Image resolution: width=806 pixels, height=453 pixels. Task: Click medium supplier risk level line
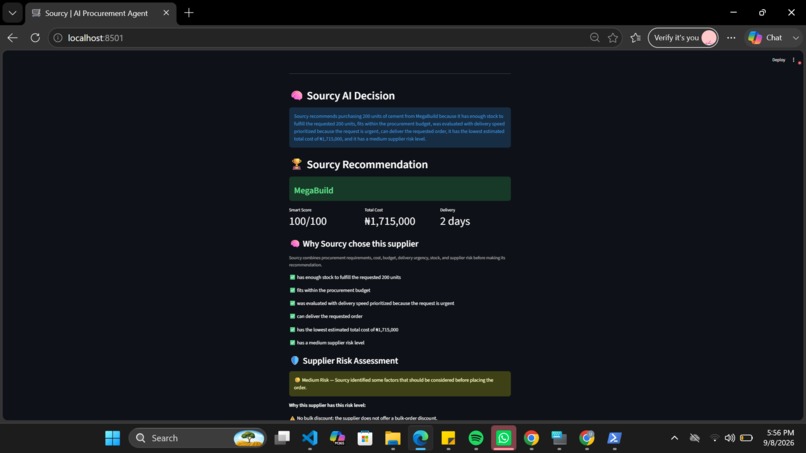pyautogui.click(x=327, y=342)
